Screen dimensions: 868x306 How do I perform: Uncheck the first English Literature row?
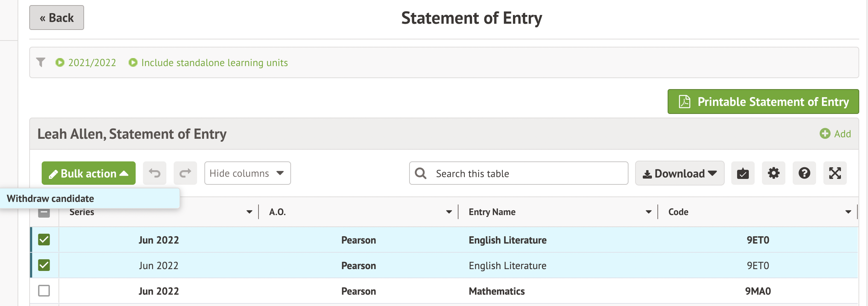(44, 240)
